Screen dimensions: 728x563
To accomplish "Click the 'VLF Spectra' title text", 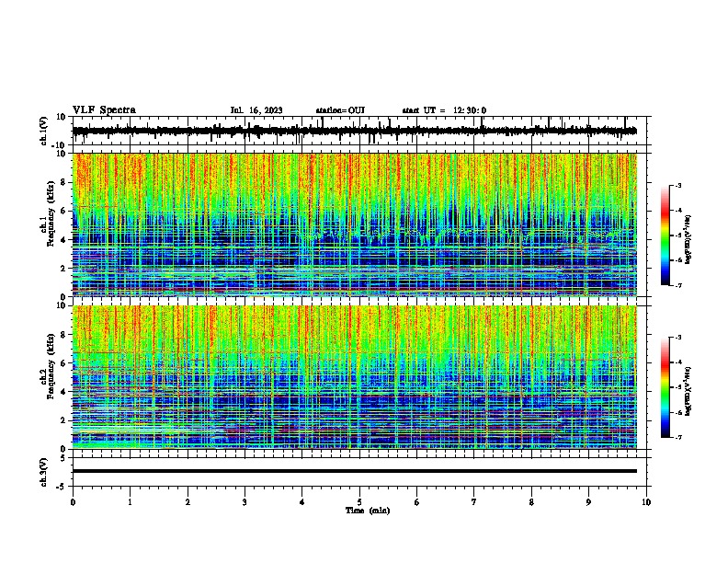I will coord(104,110).
